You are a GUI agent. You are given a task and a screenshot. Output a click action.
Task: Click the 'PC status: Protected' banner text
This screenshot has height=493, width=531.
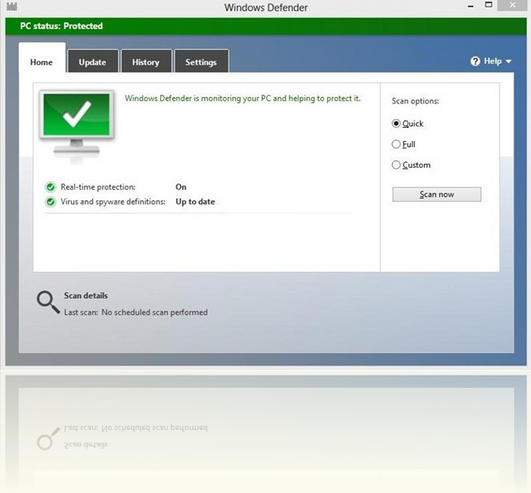[61, 26]
